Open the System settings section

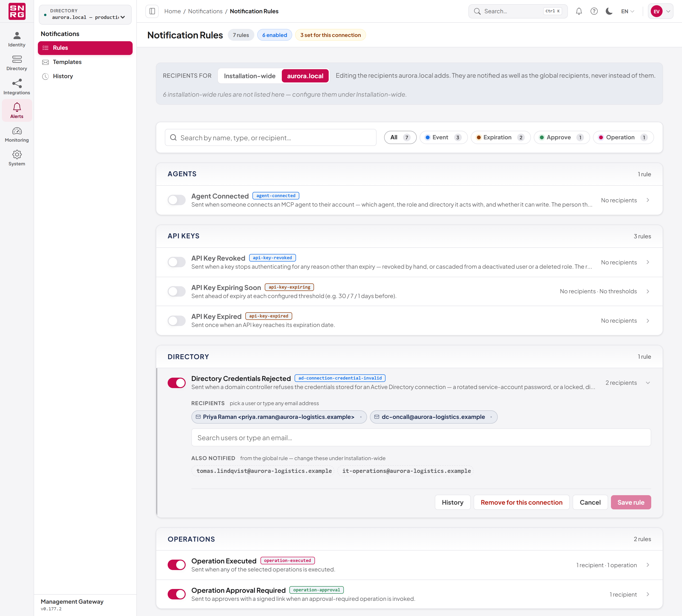click(17, 158)
